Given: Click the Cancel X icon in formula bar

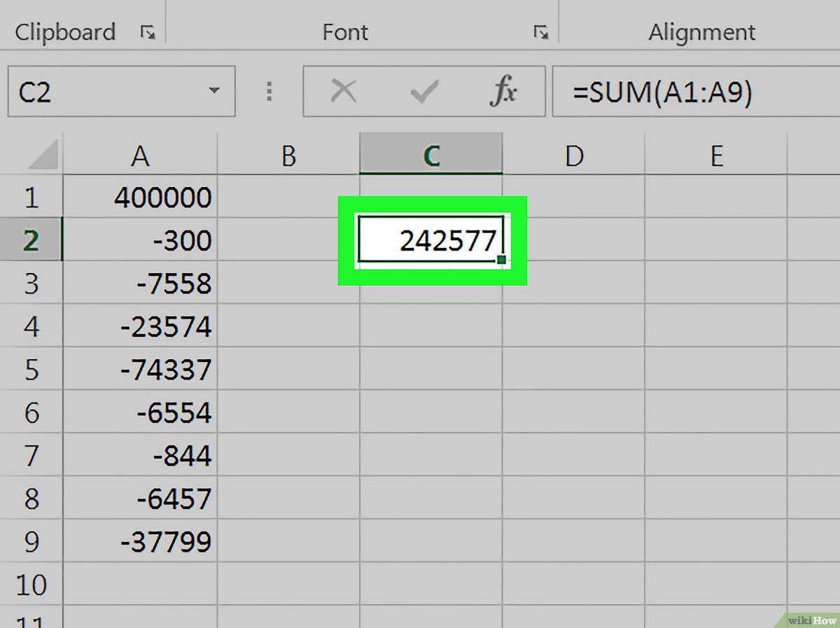Looking at the screenshot, I should (x=343, y=92).
